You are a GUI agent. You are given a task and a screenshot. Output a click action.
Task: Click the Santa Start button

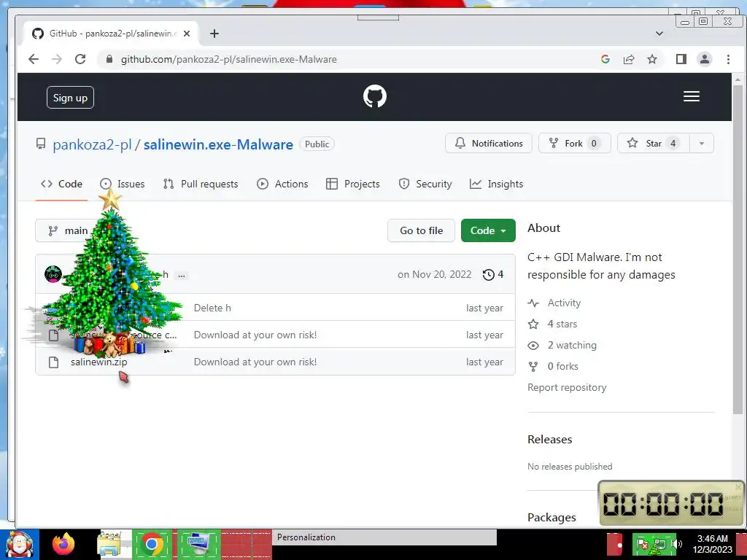[20, 544]
